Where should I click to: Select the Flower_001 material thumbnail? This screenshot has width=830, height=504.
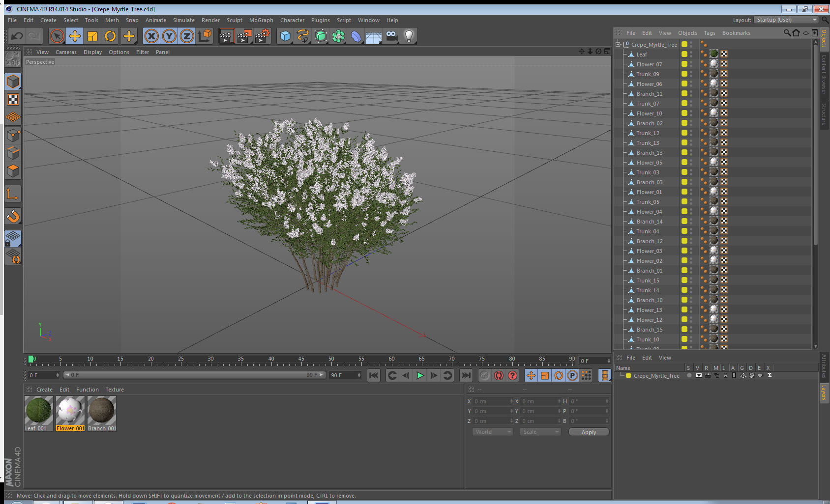coord(70,410)
